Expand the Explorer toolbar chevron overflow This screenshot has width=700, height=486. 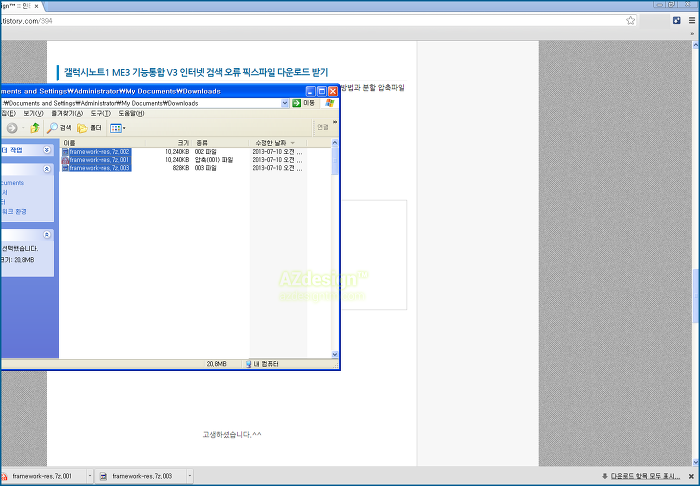click(335, 122)
